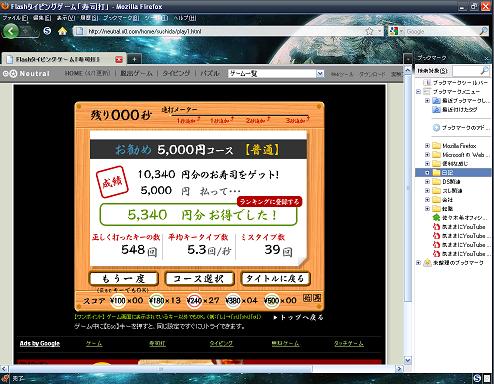Expand the 最近ブックマークし... folder
The height and width of the screenshot is (384, 494).
[427, 100]
